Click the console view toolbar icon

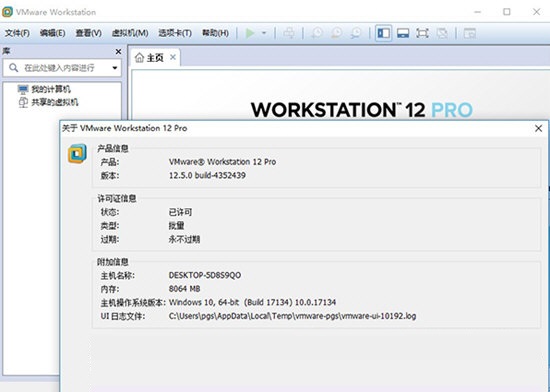pos(469,33)
